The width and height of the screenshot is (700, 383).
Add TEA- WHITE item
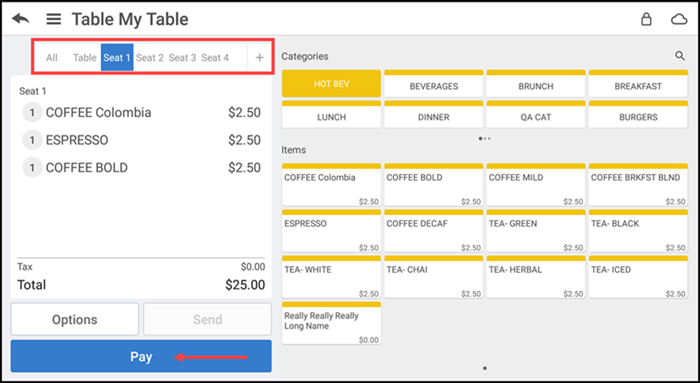pos(331,277)
